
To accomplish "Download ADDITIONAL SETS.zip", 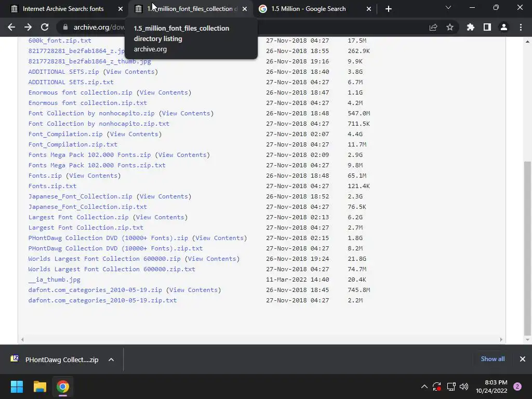I will 63,72.
